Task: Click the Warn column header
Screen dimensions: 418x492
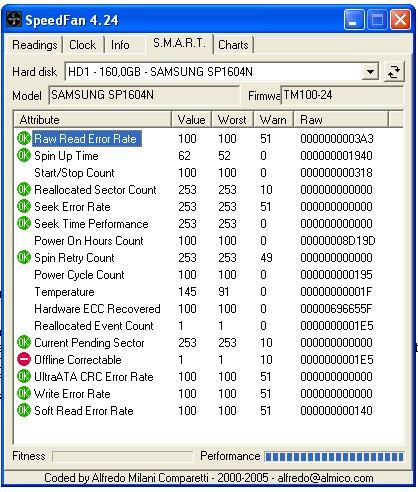Action: (x=273, y=120)
